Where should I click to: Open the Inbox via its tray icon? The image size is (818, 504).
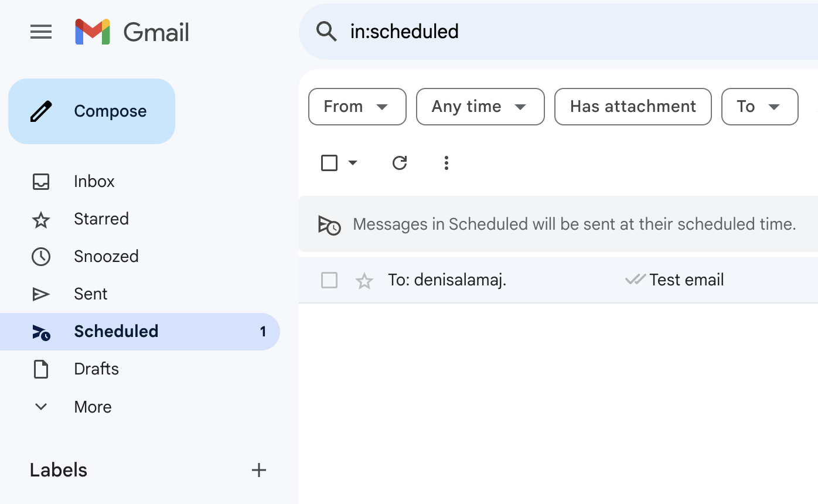41,181
